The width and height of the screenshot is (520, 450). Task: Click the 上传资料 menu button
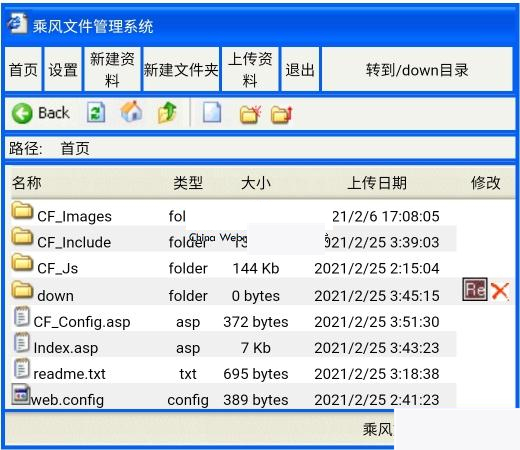[250, 69]
